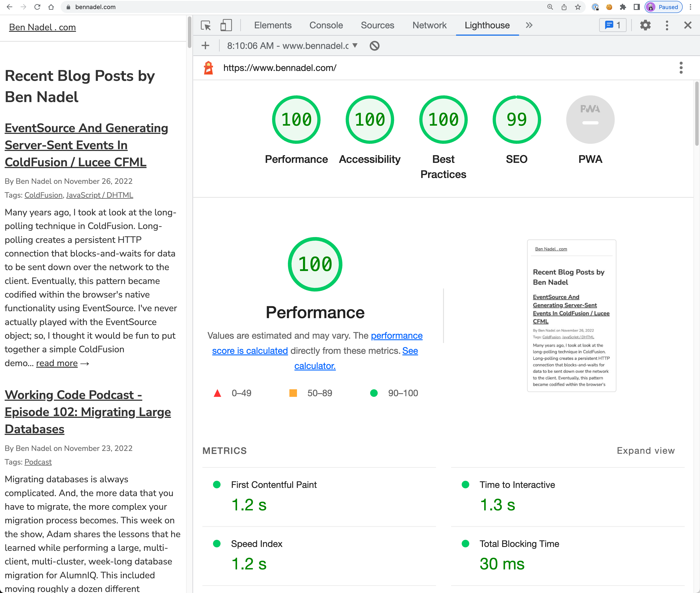Toggle the device toolbar icon
The height and width of the screenshot is (593, 700).
(226, 26)
